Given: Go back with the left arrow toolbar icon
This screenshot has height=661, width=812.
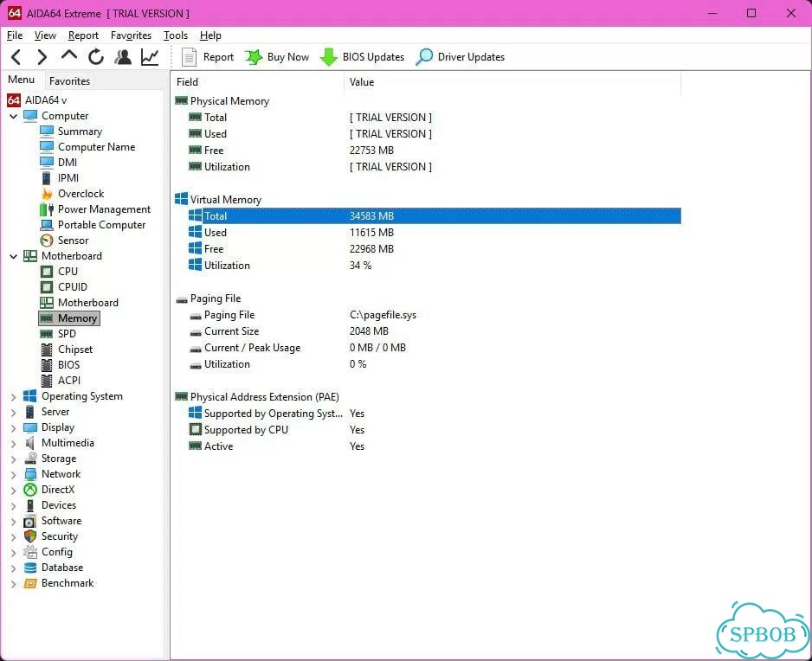Looking at the screenshot, I should tap(16, 57).
